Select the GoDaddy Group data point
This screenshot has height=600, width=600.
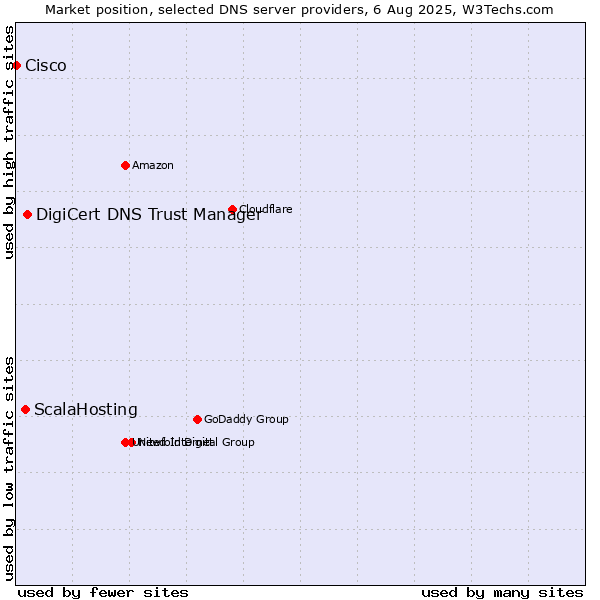(197, 420)
